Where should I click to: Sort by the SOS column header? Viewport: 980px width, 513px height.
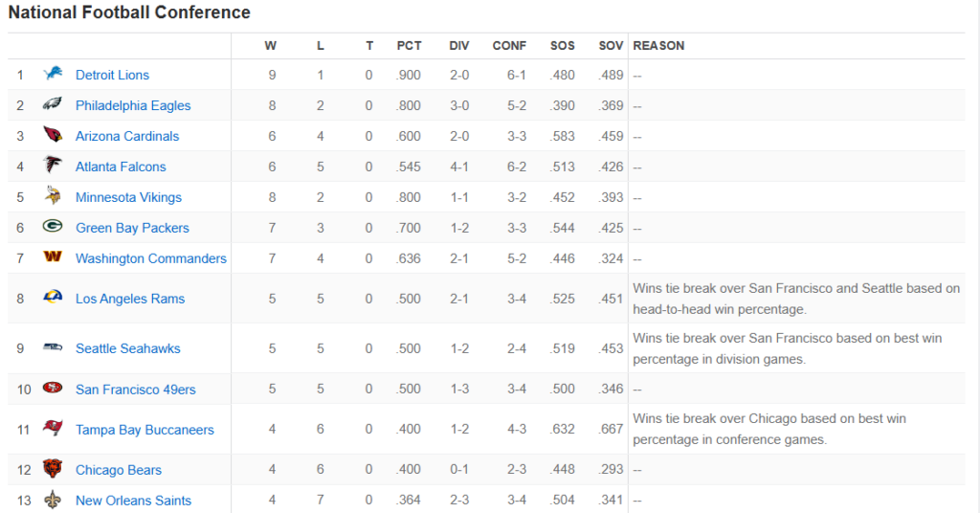(563, 46)
